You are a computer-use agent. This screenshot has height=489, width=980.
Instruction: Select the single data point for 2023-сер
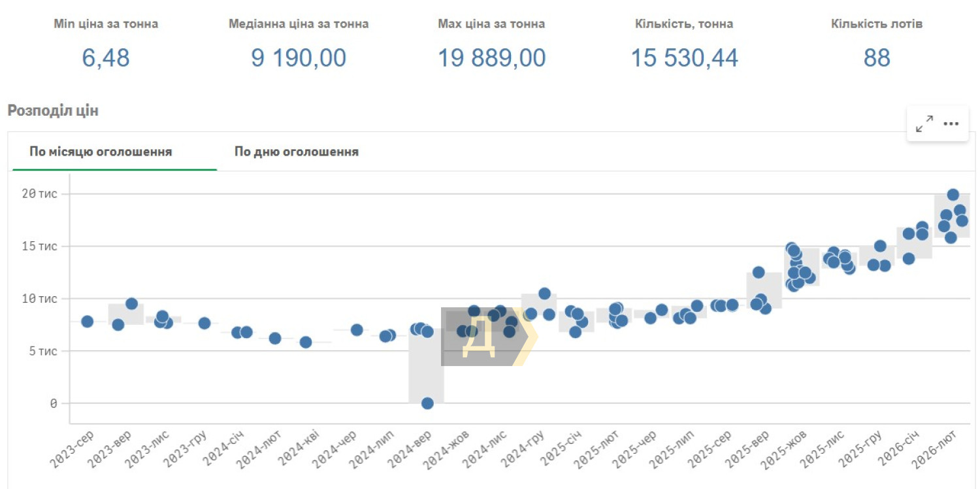87,321
